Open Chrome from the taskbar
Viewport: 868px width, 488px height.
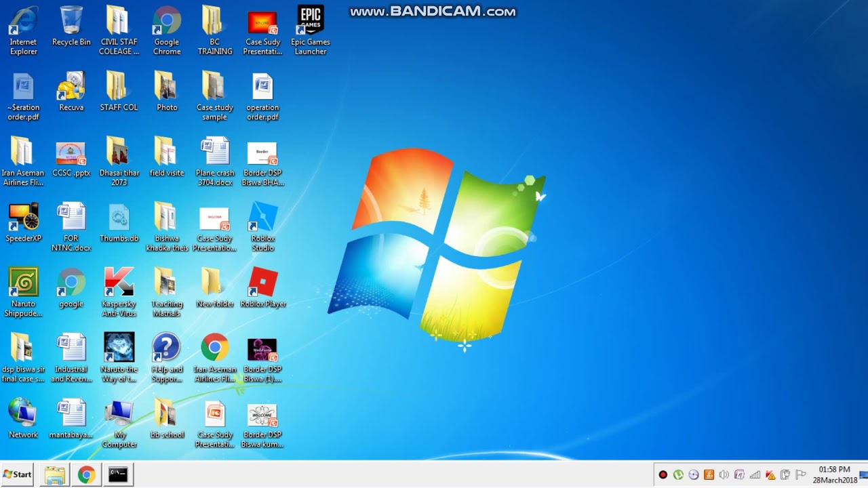(x=86, y=474)
